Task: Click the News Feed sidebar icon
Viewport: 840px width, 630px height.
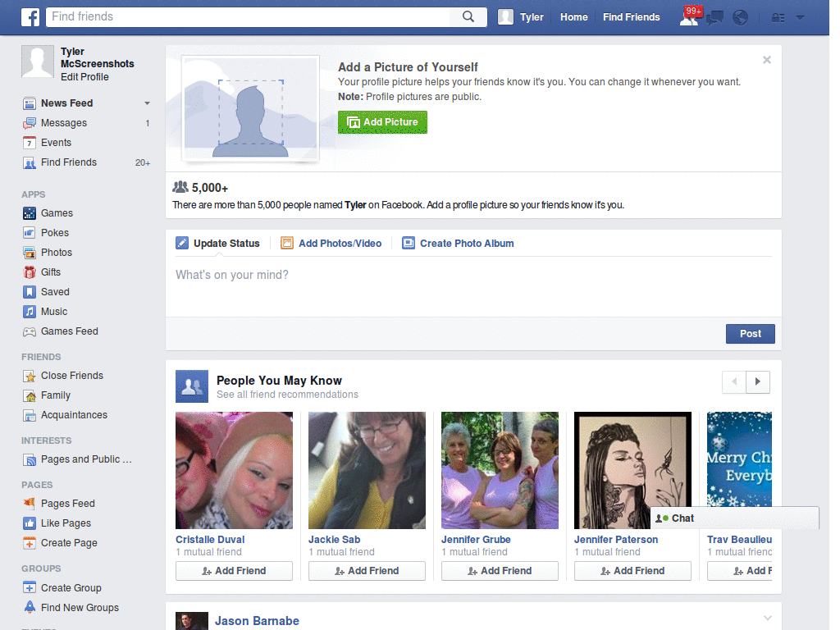Action: [30, 103]
